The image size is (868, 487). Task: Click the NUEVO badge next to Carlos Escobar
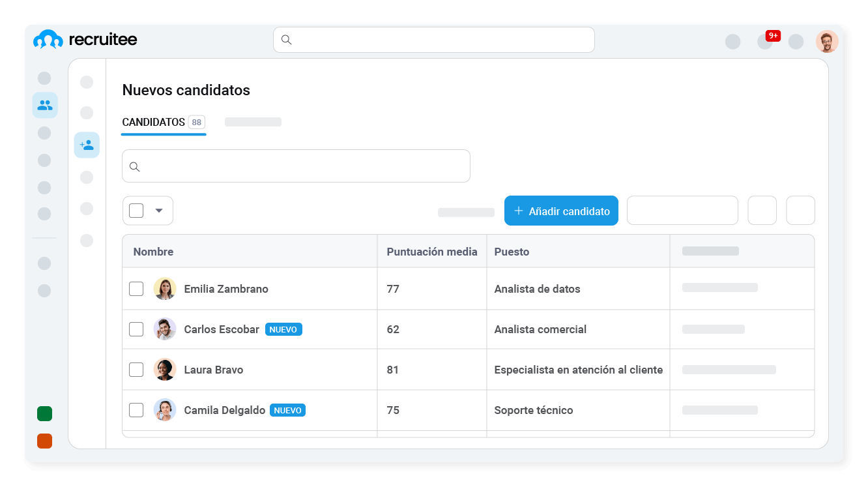click(x=283, y=329)
